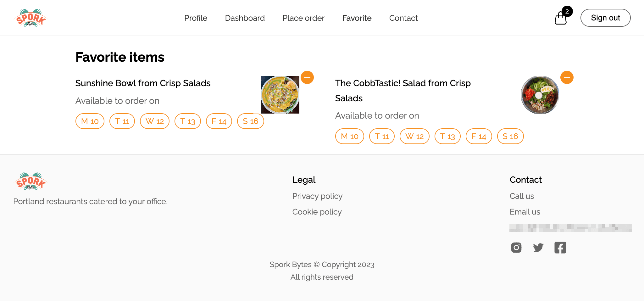Open the Facebook icon in the footer
Screen dimensions: 644x302
[x=560, y=248]
